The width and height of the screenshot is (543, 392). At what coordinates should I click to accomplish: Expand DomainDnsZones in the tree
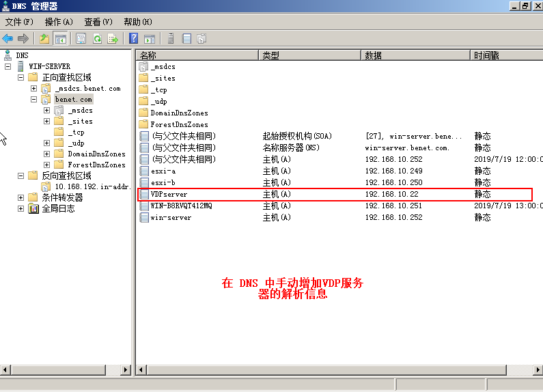(x=46, y=154)
